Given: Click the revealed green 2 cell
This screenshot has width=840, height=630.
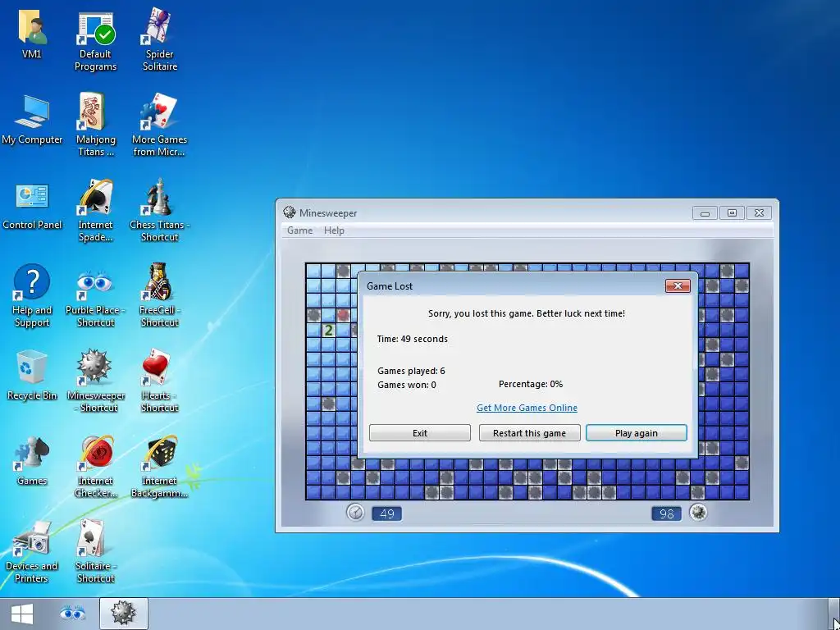Looking at the screenshot, I should point(328,331).
